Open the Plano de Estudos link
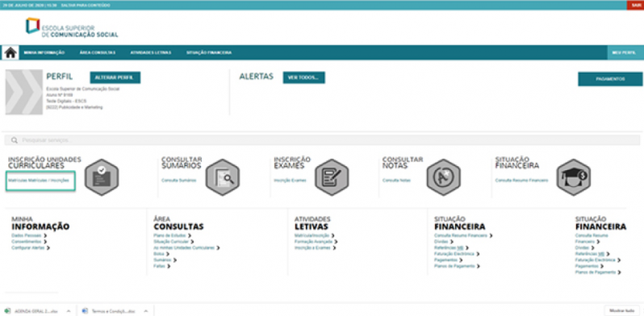The image size is (644, 316). click(169, 235)
